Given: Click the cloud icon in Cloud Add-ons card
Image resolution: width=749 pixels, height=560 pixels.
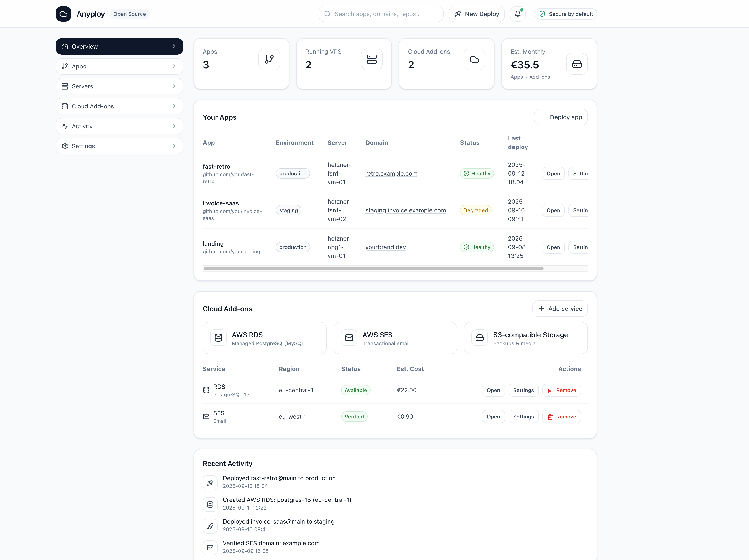Looking at the screenshot, I should [474, 60].
